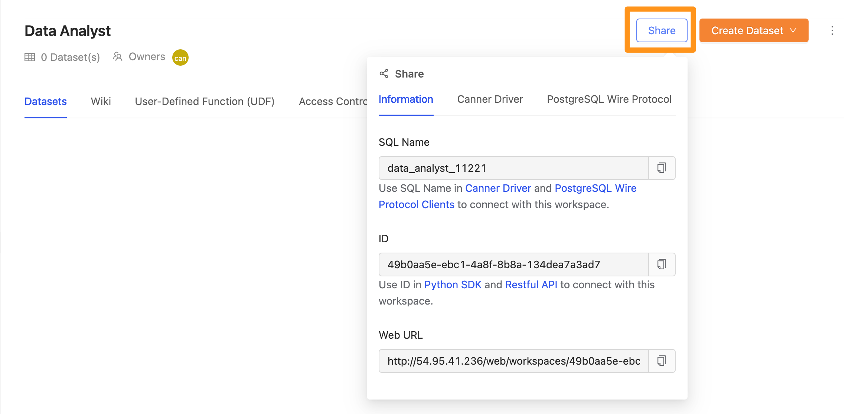This screenshot has width=868, height=414.
Task: Copy the Web URL value
Action: [x=662, y=361]
